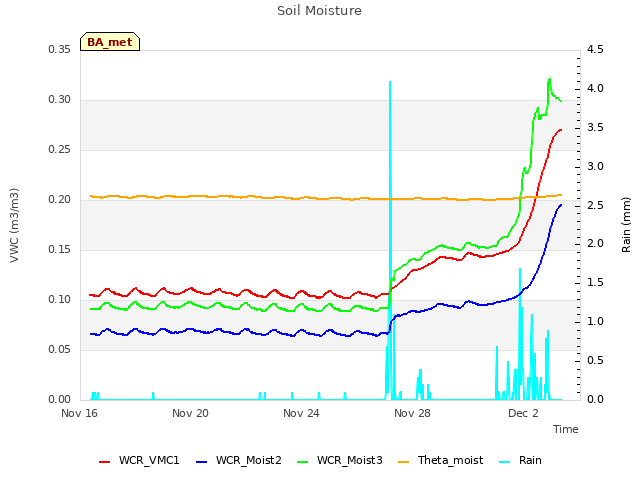Click the 4.5 rain axis value
The width and height of the screenshot is (640, 480).
click(595, 49)
